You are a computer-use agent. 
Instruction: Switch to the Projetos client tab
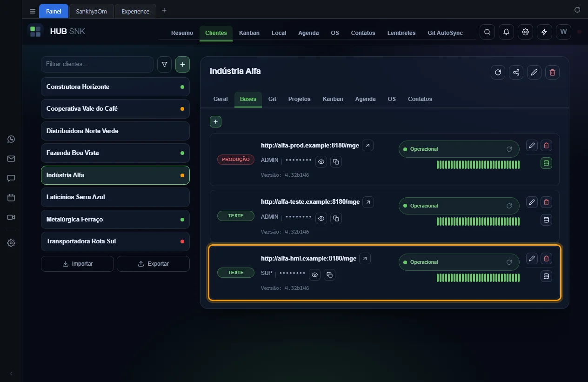(x=299, y=99)
